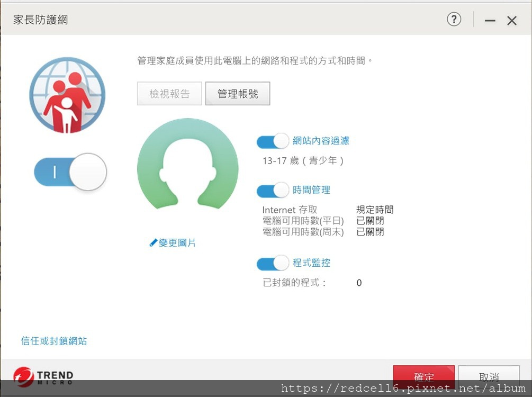Click the 已封鎖的程式 label

tap(294, 283)
